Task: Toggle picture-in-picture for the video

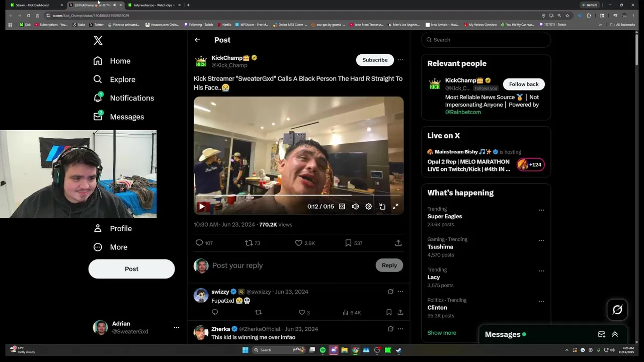Action: click(x=382, y=206)
